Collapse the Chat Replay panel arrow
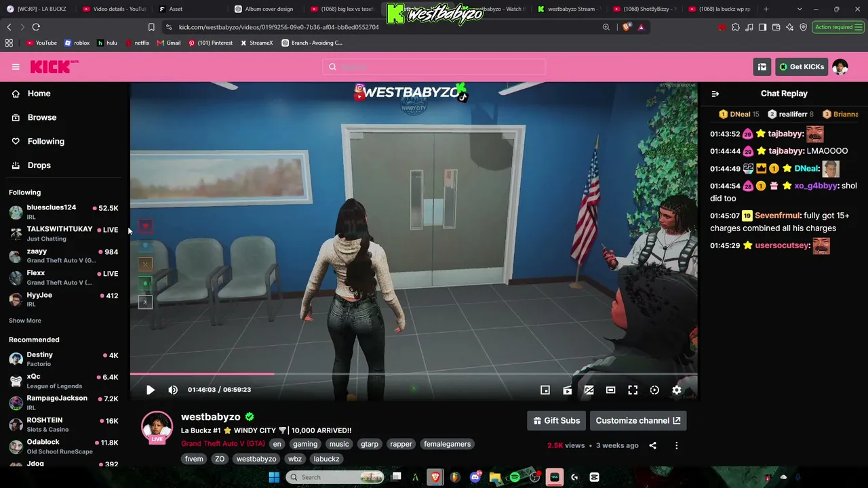This screenshot has width=868, height=488. point(715,94)
